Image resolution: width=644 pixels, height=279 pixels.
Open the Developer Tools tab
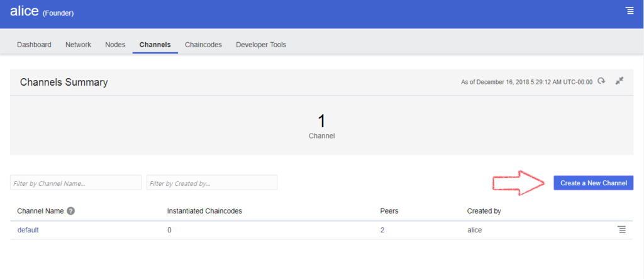click(261, 45)
